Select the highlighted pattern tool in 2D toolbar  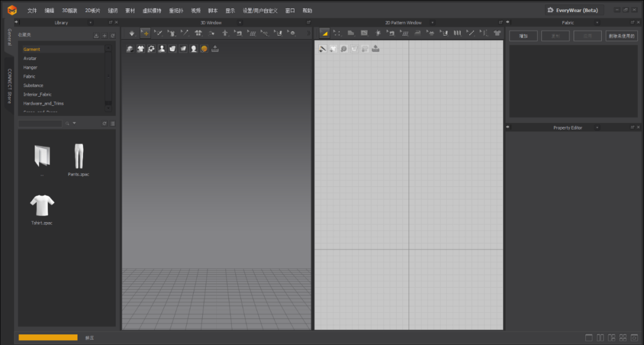pyautogui.click(x=324, y=33)
